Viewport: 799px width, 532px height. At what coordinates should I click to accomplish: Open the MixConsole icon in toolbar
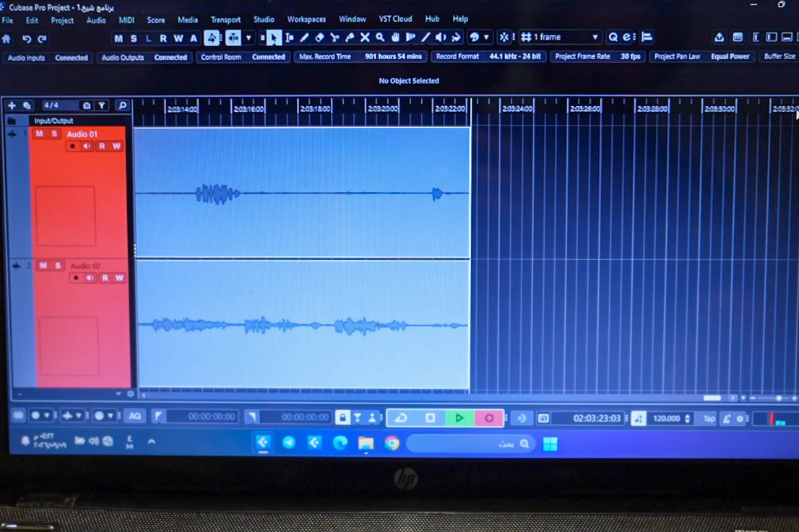click(738, 37)
